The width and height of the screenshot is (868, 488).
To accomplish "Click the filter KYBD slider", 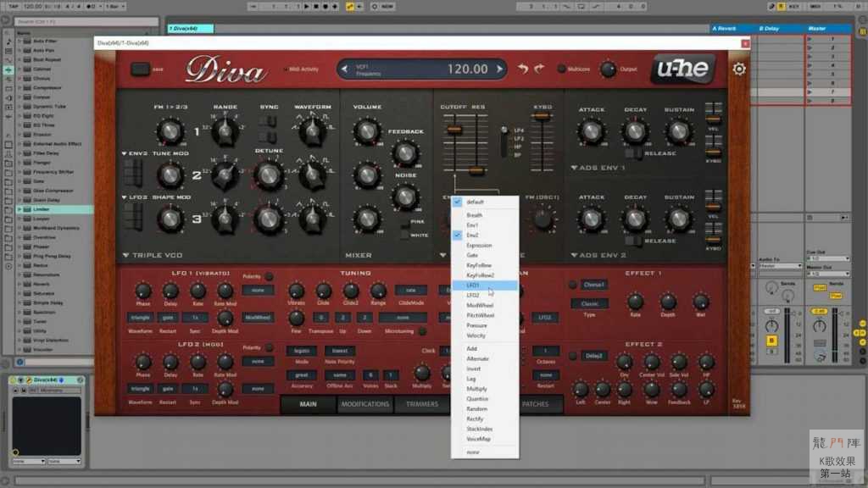I will point(540,117).
